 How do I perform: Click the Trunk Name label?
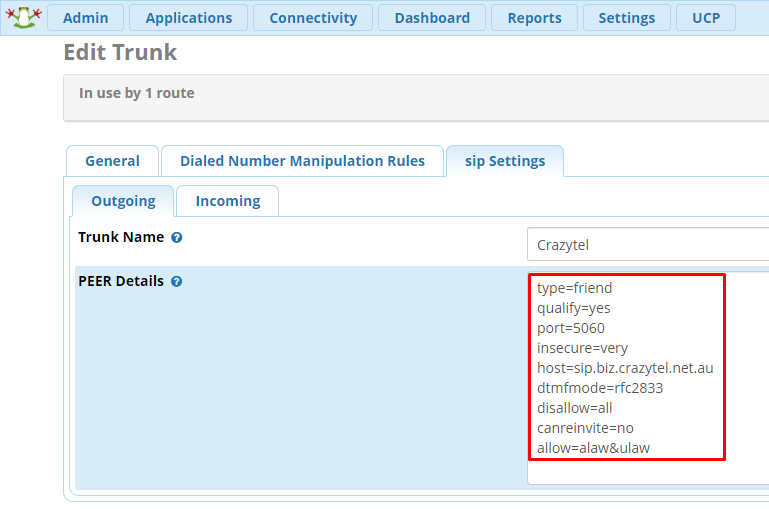click(x=120, y=238)
